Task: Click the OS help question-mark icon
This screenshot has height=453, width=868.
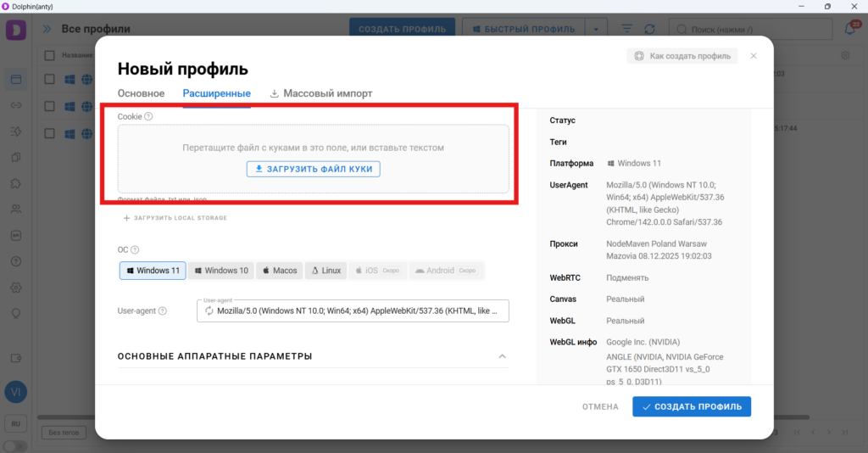Action: [135, 250]
